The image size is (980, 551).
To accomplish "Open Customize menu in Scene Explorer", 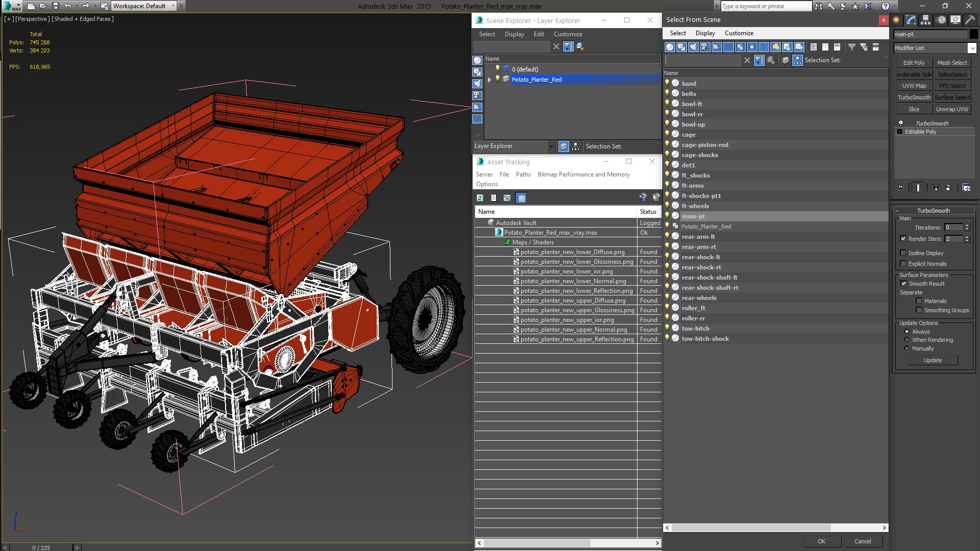I will coord(568,34).
